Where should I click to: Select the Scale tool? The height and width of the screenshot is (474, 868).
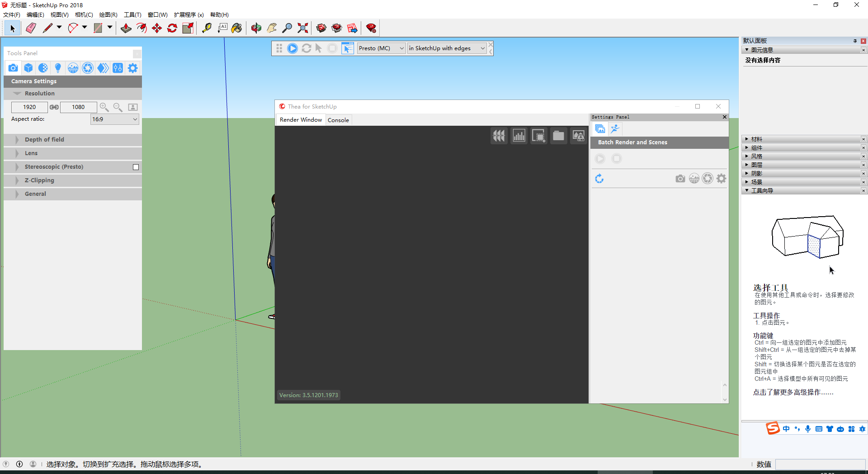(188, 28)
